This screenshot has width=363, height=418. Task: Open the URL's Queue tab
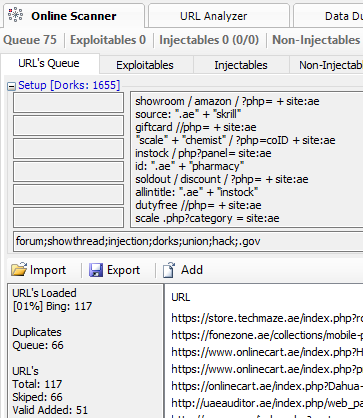[50, 63]
